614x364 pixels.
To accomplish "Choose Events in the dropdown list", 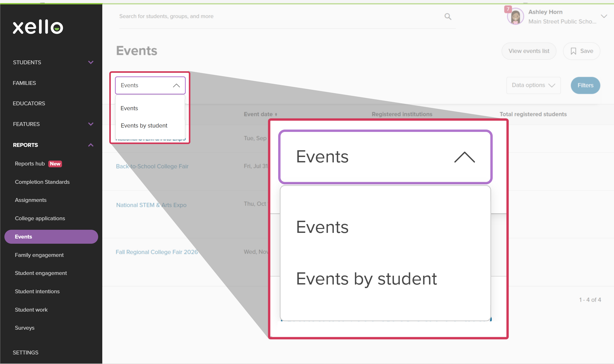I will tap(129, 108).
